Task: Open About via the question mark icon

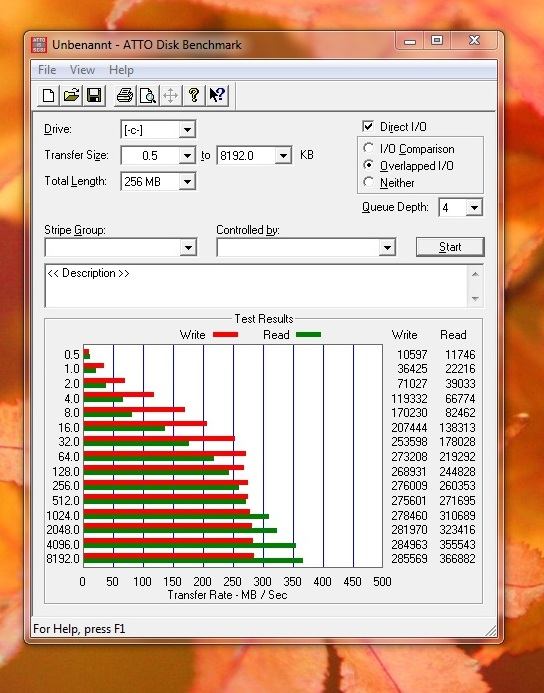Action: (x=194, y=95)
